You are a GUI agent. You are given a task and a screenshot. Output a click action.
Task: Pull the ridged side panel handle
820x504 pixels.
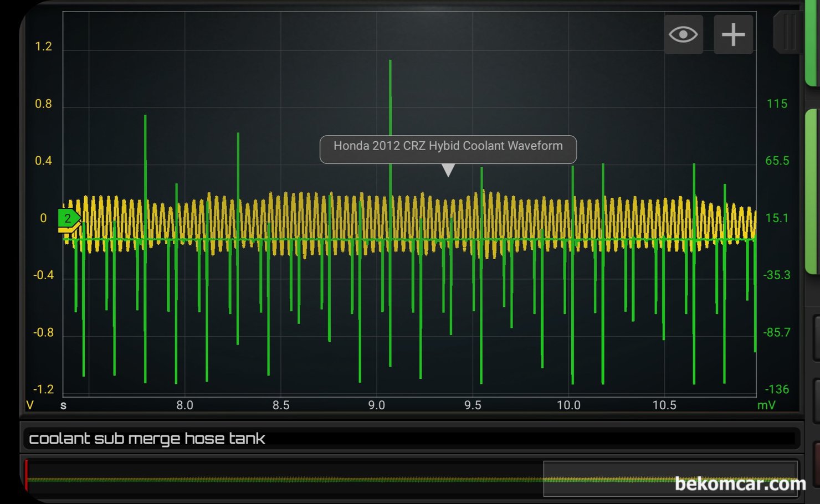[787, 33]
